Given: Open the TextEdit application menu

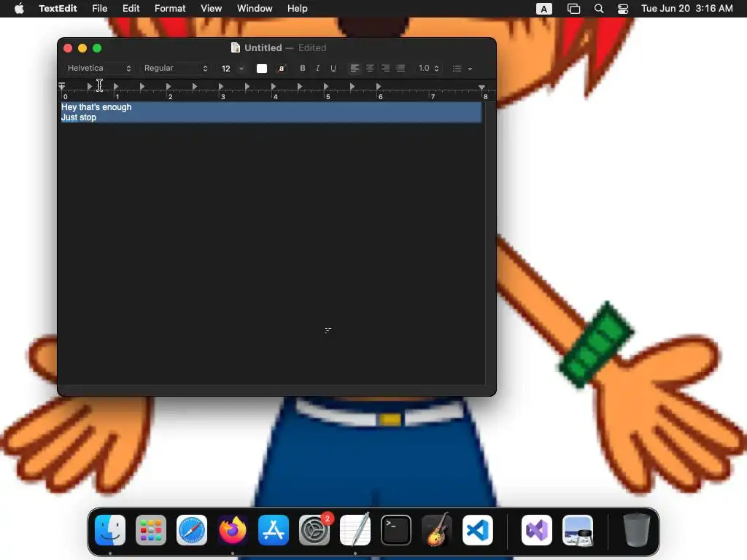Looking at the screenshot, I should [x=58, y=9].
